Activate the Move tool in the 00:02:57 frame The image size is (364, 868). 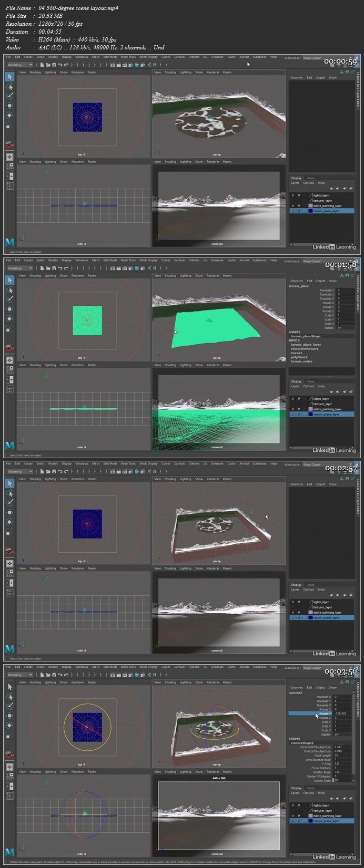pos(9,512)
